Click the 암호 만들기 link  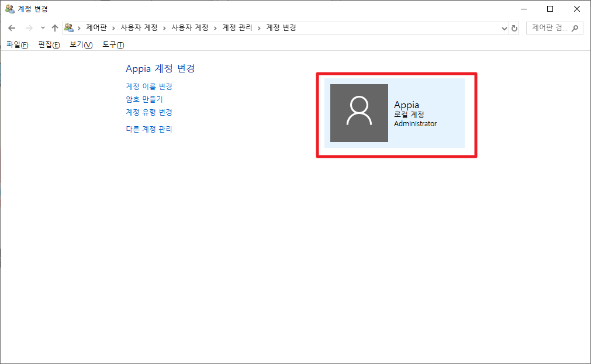point(144,99)
